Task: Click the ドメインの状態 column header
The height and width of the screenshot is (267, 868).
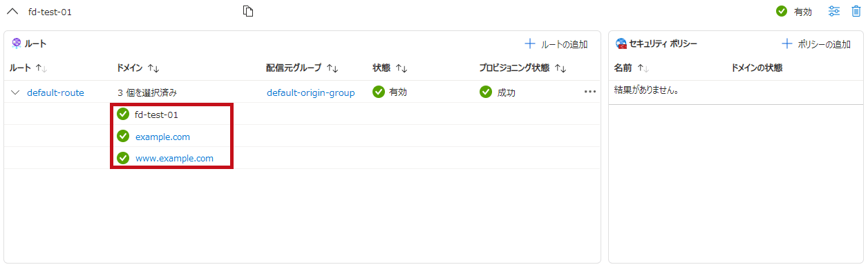Action: tap(757, 68)
